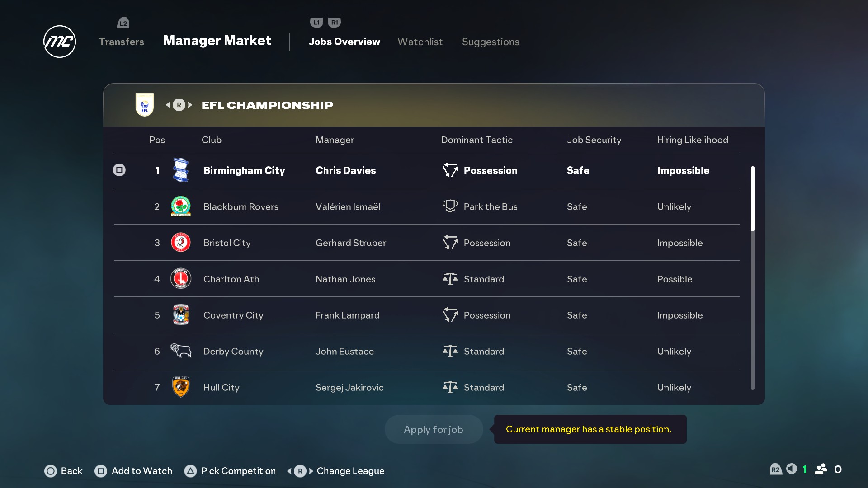Click the Apply for job button
868x488 pixels.
click(433, 429)
